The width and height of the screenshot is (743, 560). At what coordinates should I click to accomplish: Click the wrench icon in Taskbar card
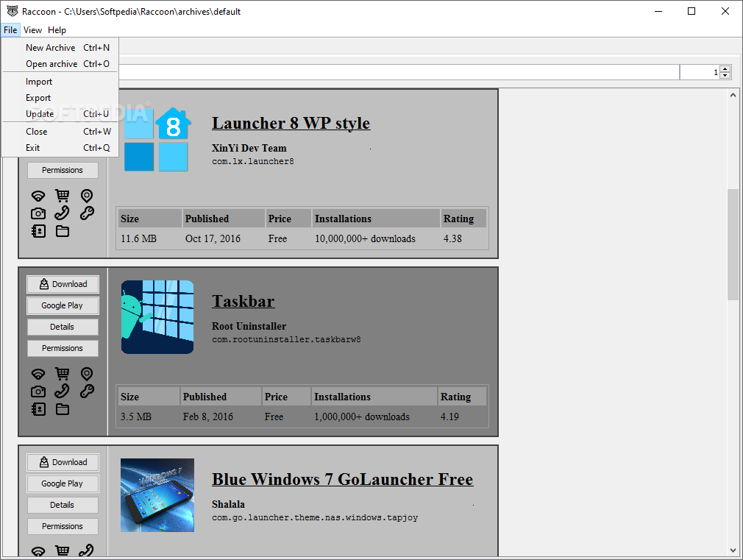click(x=87, y=391)
